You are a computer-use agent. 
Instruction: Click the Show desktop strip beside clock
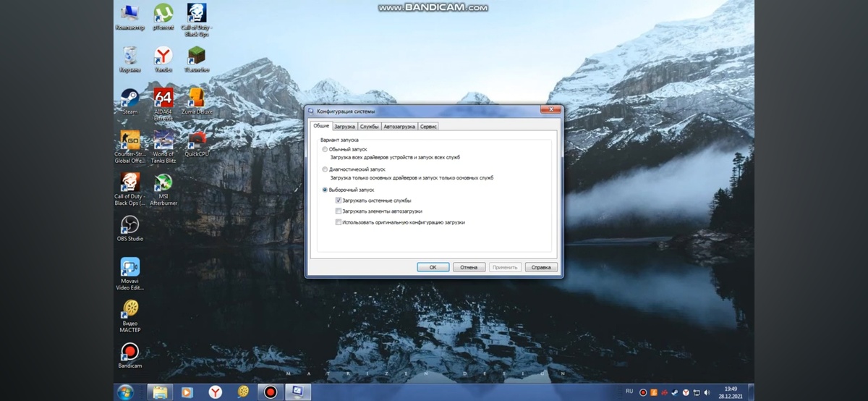coord(751,392)
